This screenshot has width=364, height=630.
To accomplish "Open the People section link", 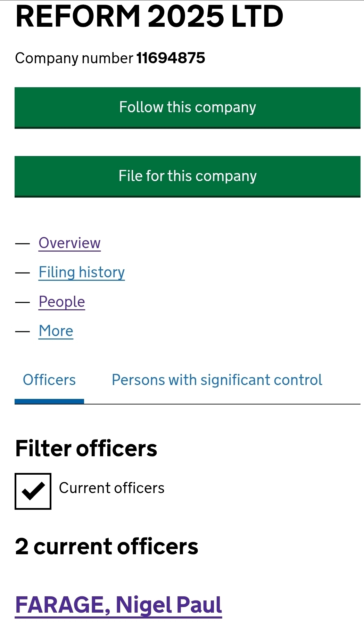I will [62, 302].
